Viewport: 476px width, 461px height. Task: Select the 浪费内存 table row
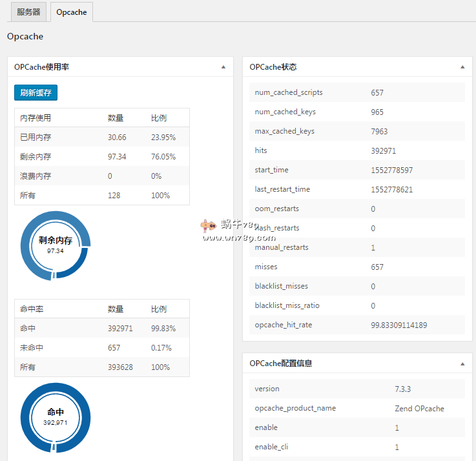tap(101, 176)
